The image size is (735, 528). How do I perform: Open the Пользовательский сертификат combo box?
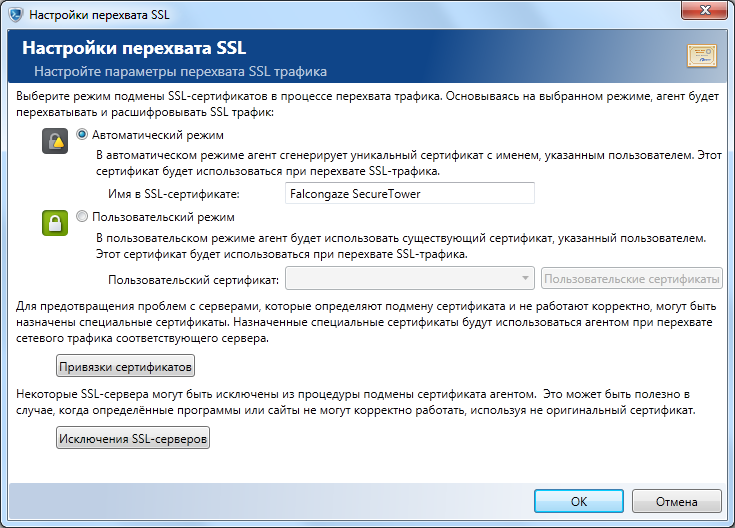[410, 279]
